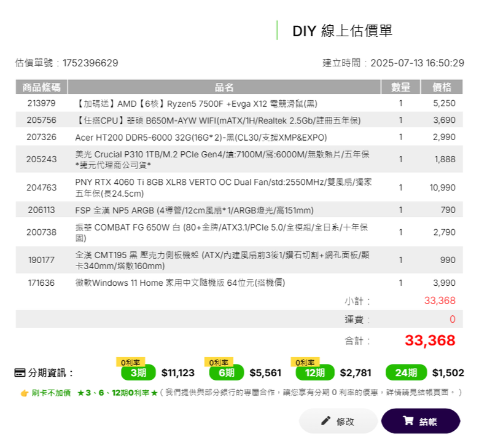479x448 pixels.
Task: Click the pointing hand icon before 刷卡不加價
Action: point(25,393)
